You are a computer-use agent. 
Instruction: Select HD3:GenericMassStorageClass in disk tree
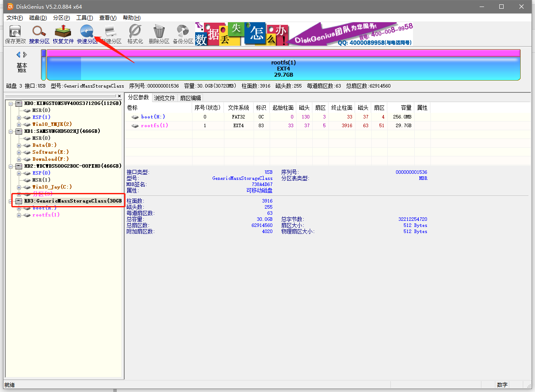[x=73, y=201]
